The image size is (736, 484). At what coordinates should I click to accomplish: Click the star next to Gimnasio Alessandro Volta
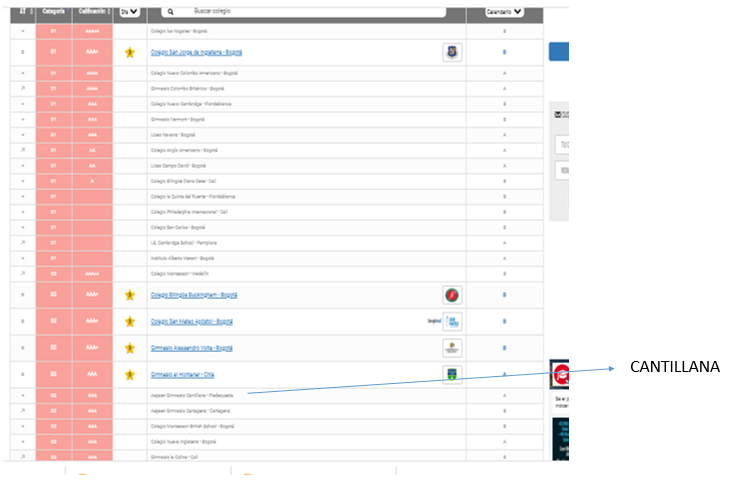point(129,348)
